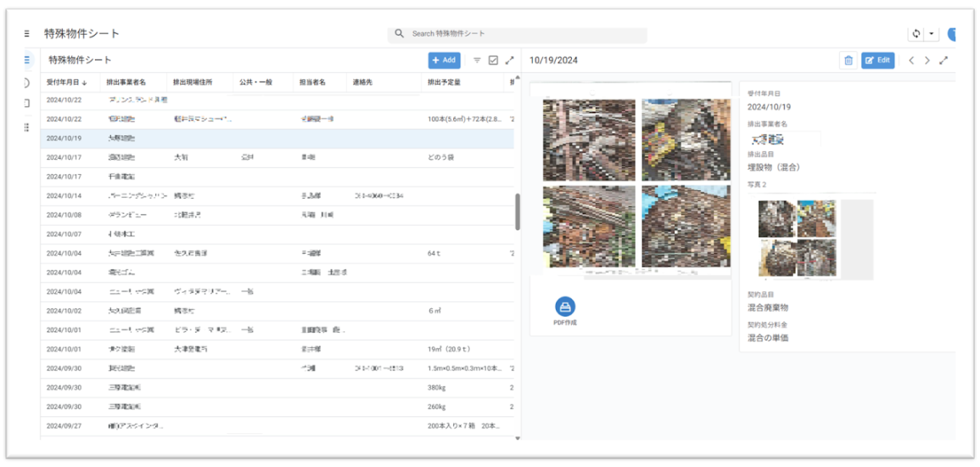The width and height of the screenshot is (980, 467).
Task: Toggle multi-select checkbox icon in table toolbar
Action: tap(493, 60)
